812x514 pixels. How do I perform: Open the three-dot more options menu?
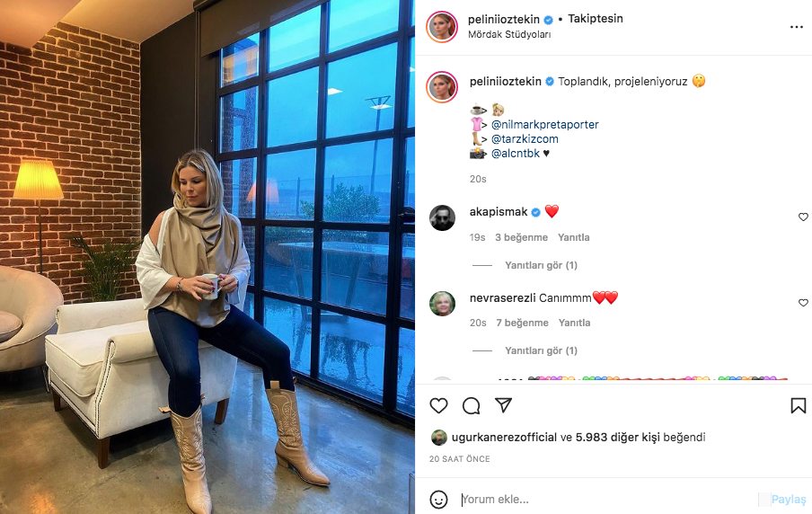[x=797, y=27]
